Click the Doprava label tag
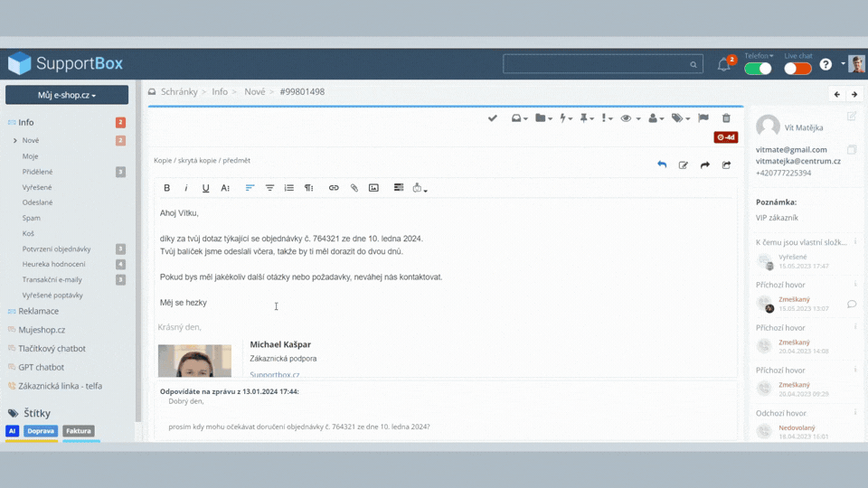The width and height of the screenshot is (868, 488). (41, 431)
